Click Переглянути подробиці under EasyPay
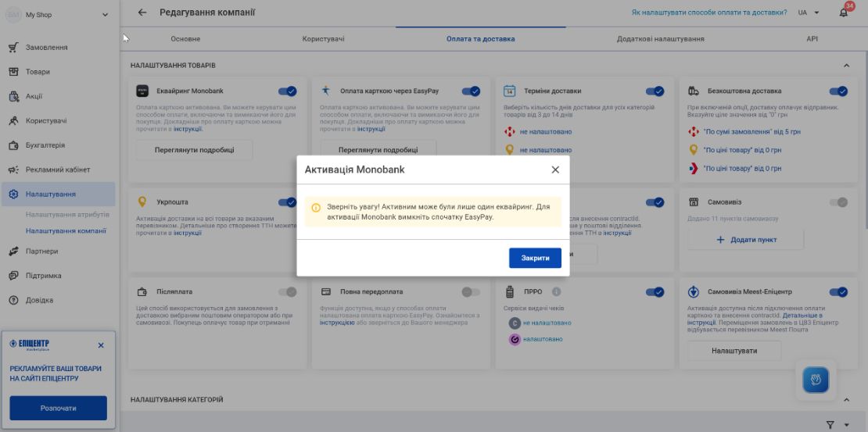The width and height of the screenshot is (868, 432). tap(378, 149)
